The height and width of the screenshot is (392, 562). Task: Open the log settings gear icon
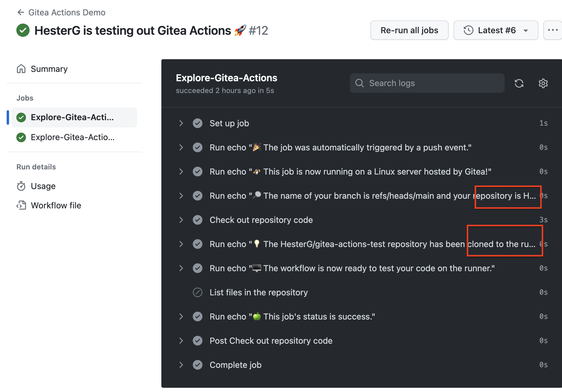tap(543, 83)
